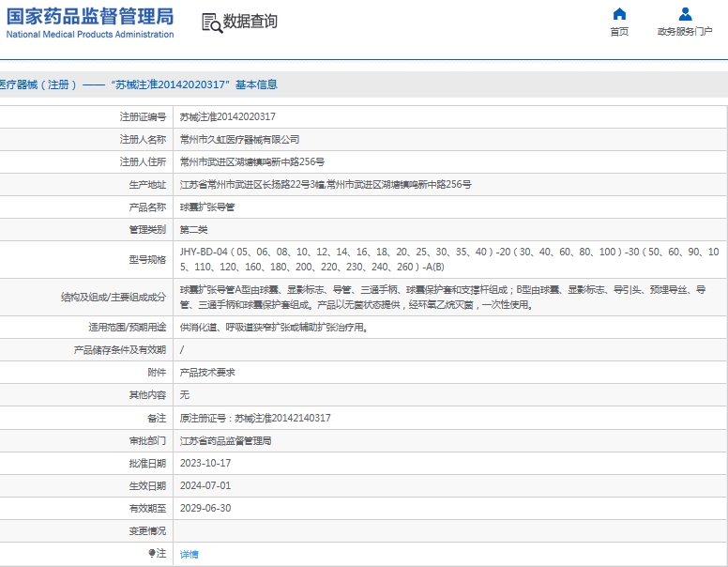Click the 首页 text link
728x567 pixels.
(619, 31)
